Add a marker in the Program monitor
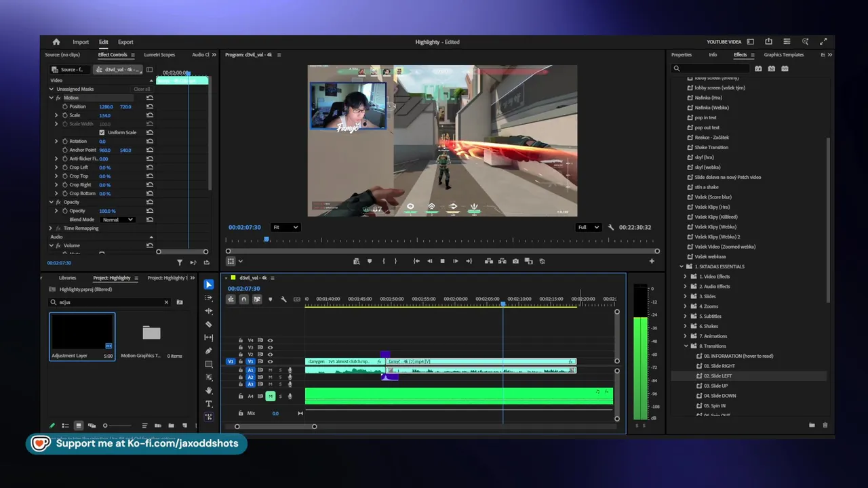 370,261
